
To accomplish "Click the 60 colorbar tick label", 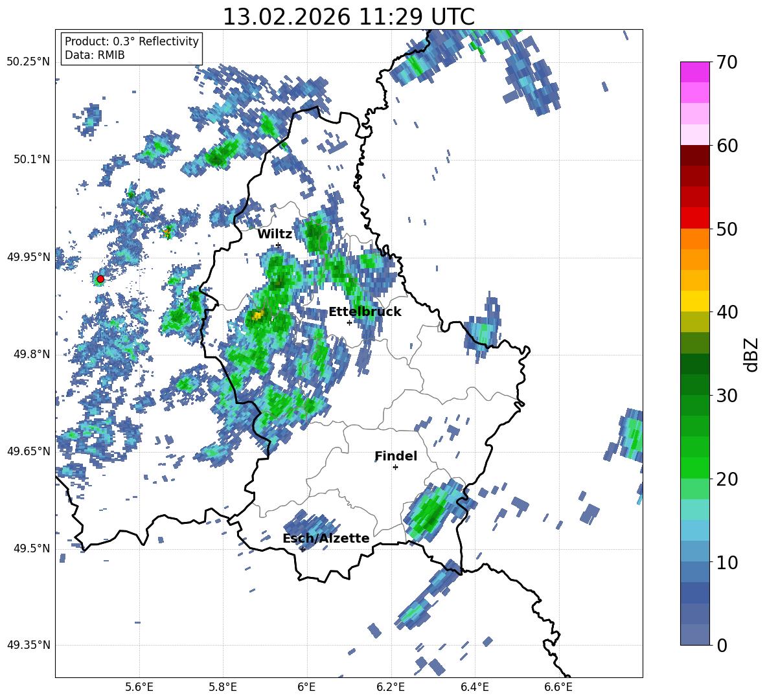I will point(727,146).
